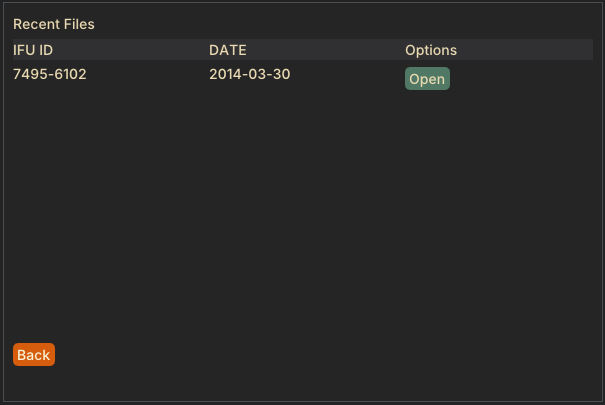
Task: Sort the table by DATE
Action: click(228, 50)
